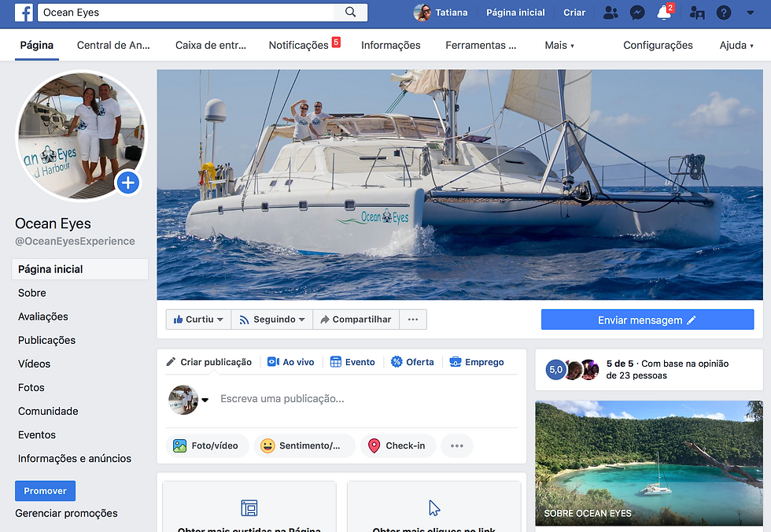The image size is (771, 532).
Task: Click the Check-in button
Action: tap(398, 446)
